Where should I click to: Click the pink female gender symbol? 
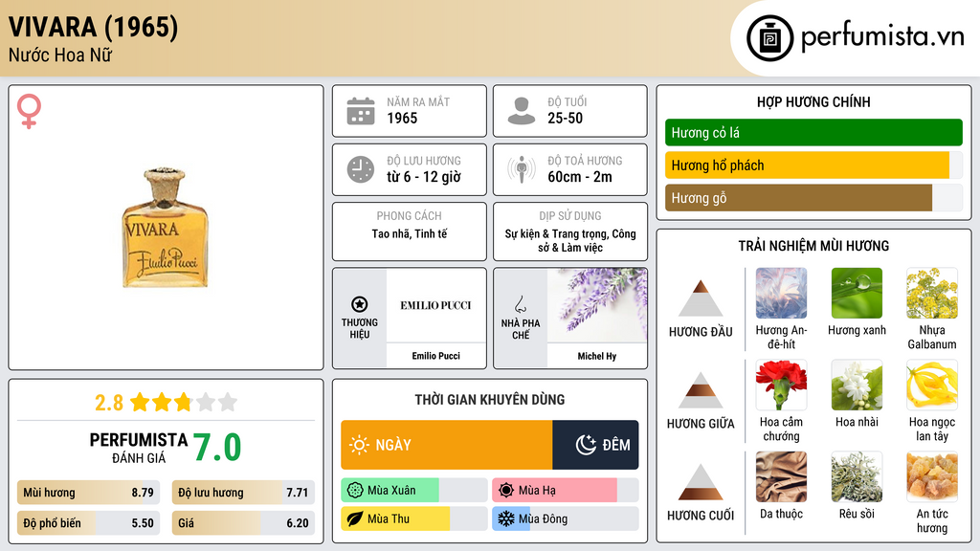point(29,111)
